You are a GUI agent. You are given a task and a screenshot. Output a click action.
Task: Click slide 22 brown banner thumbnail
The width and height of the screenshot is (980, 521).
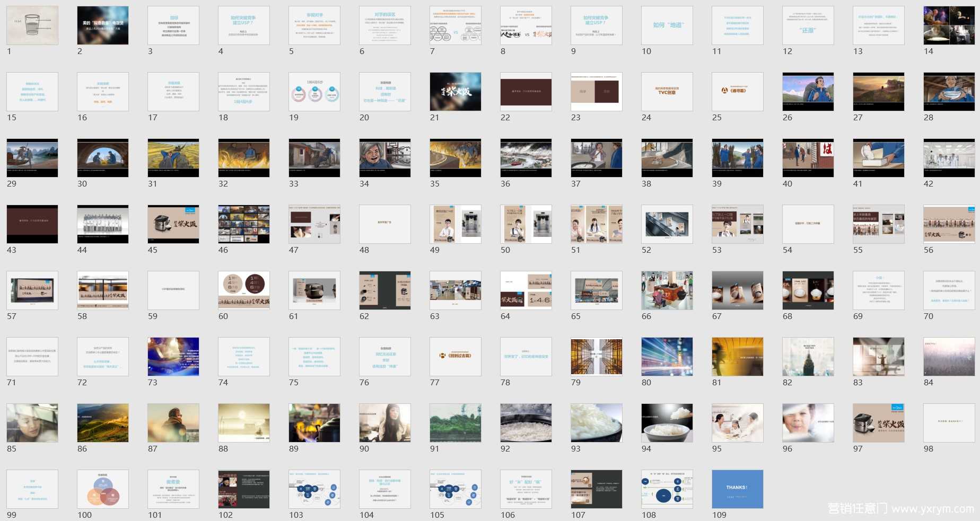[x=526, y=92]
